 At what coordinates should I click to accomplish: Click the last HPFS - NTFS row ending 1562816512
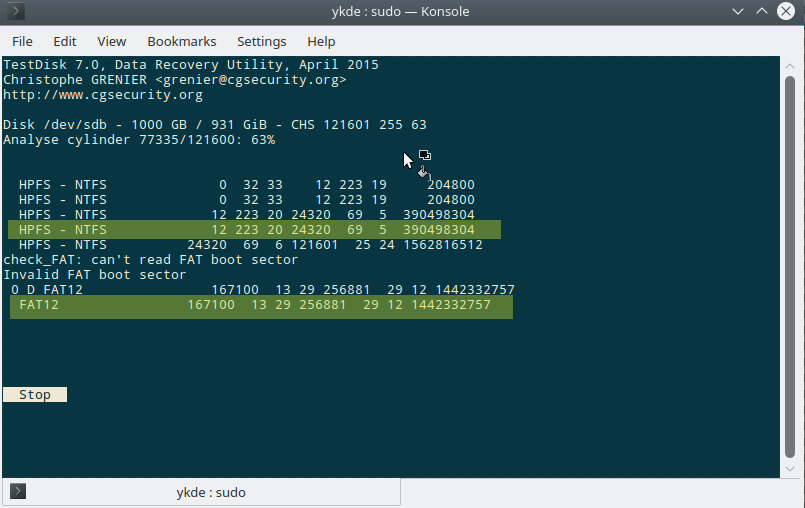251,245
